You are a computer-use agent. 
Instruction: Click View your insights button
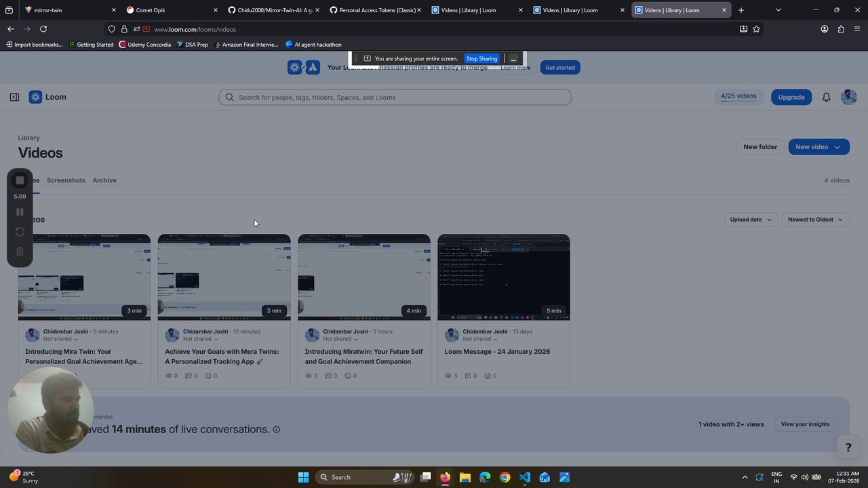coord(805,424)
